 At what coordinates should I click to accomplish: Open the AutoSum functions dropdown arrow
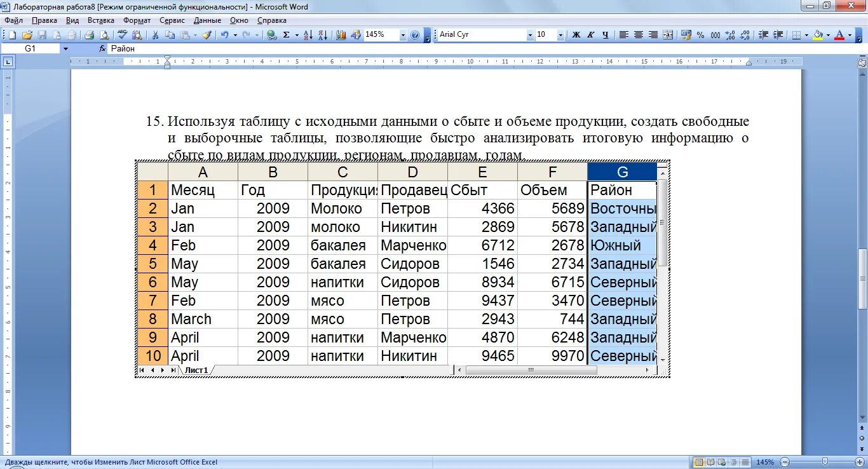pyautogui.click(x=297, y=35)
